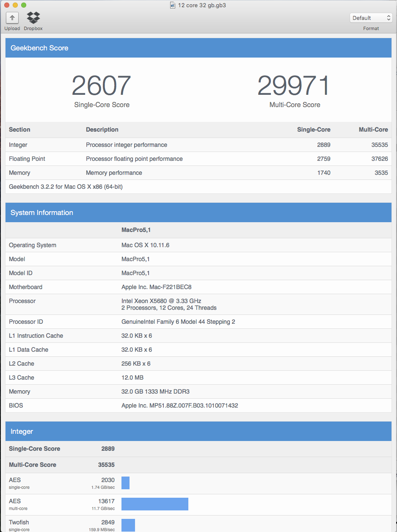This screenshot has width=397, height=532.
Task: Click the BIOS version MP51.88Z value
Action: point(180,405)
